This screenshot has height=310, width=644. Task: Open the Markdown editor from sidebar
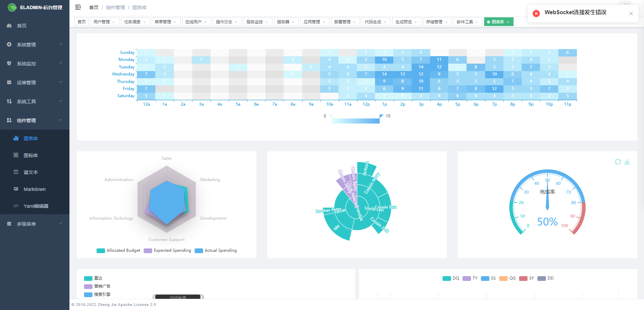click(x=34, y=189)
